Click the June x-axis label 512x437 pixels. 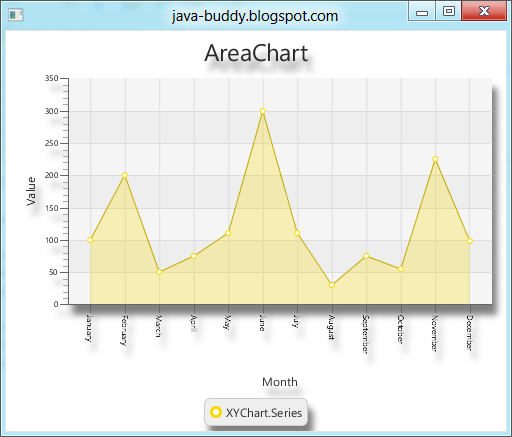(262, 323)
